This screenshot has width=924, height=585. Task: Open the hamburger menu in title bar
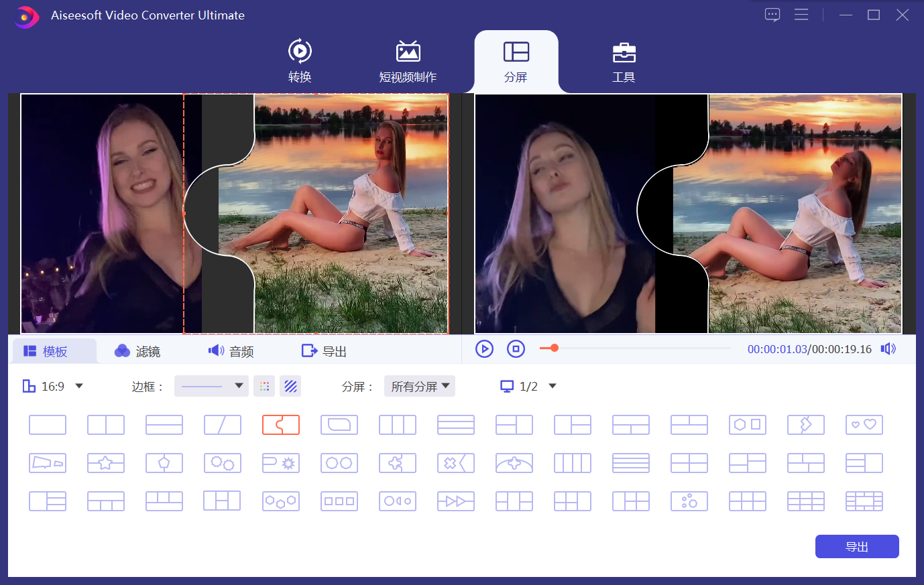[801, 15]
